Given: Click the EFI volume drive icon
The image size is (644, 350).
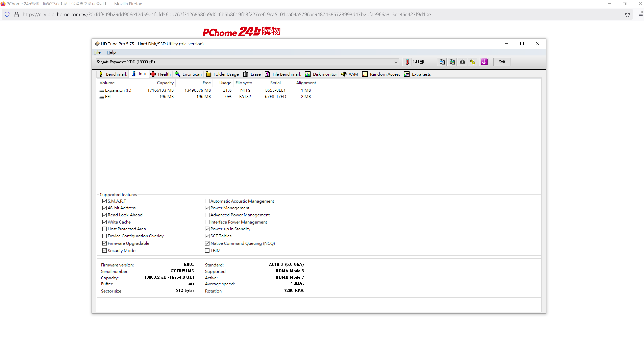Looking at the screenshot, I should point(102,97).
